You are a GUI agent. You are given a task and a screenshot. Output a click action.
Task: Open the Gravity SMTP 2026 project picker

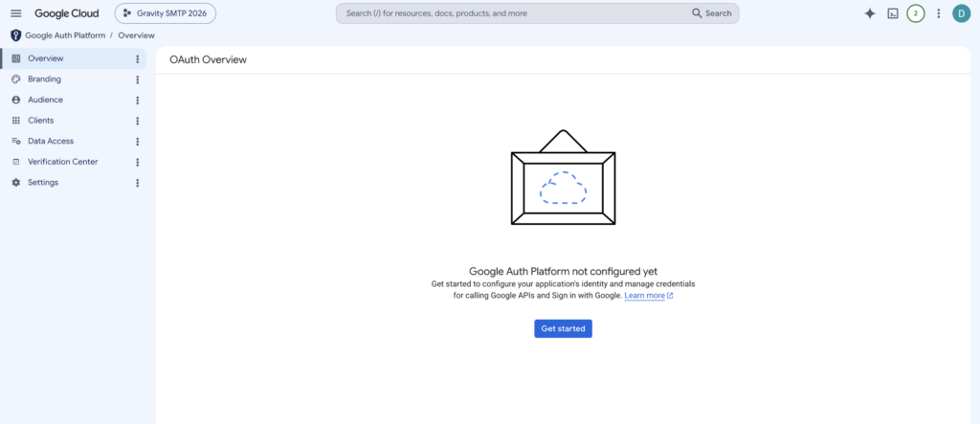tap(165, 13)
